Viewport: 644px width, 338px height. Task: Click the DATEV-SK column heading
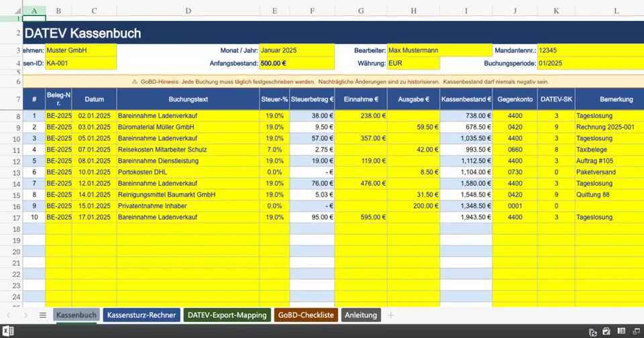[556, 99]
